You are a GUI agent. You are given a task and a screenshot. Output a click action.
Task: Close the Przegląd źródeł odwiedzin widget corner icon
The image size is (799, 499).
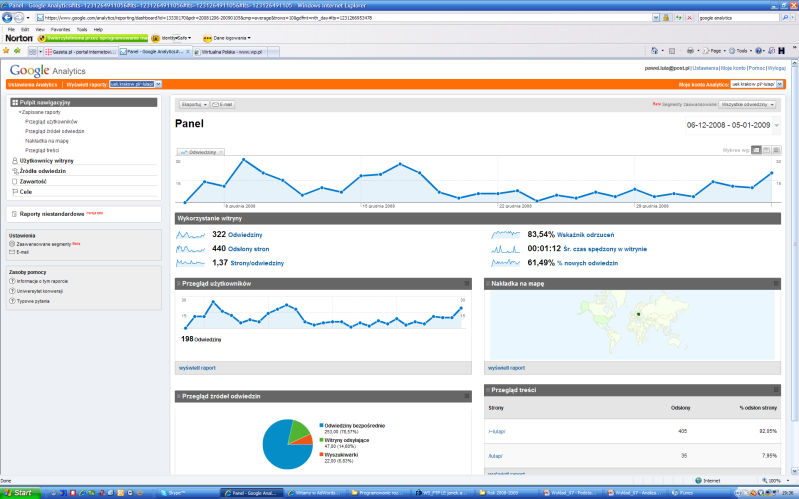(x=466, y=396)
